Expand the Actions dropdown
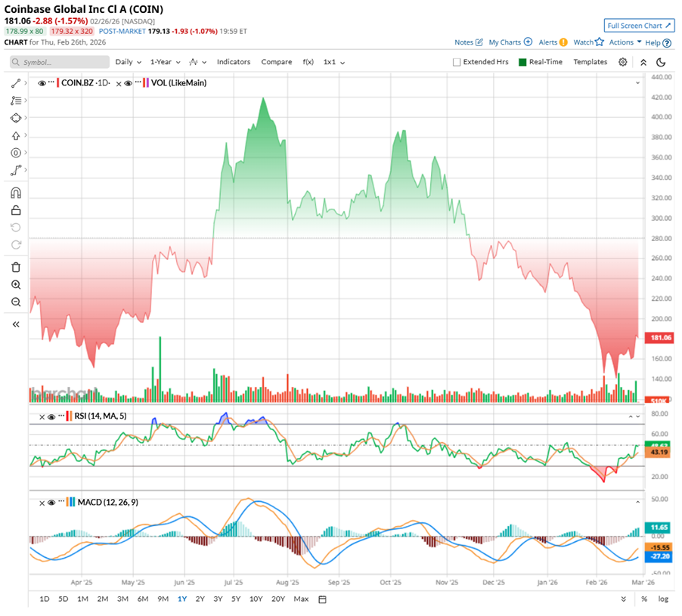The height and width of the screenshot is (616, 682). [x=625, y=42]
